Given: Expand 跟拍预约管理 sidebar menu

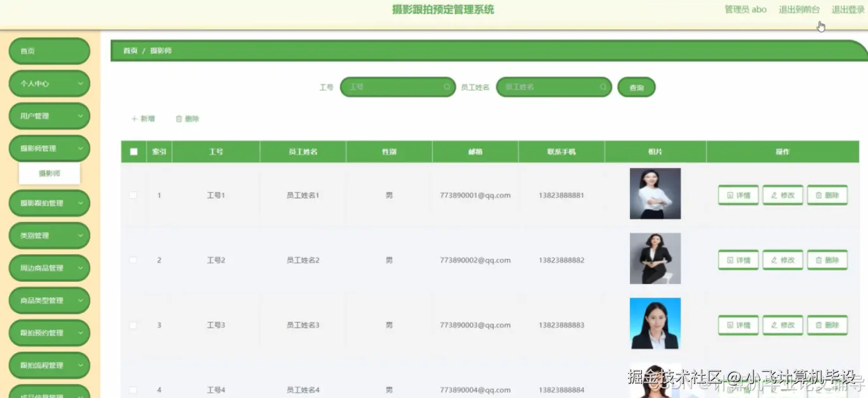Looking at the screenshot, I should click(x=49, y=333).
